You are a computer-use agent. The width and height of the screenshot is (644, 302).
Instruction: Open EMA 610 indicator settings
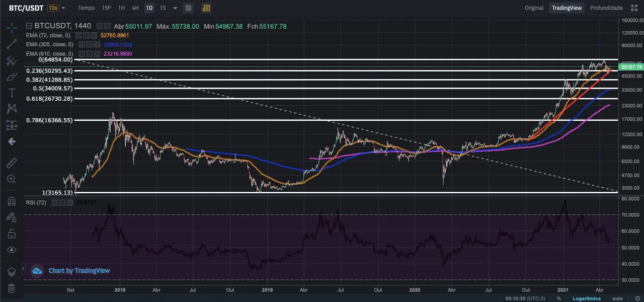tap(89, 54)
